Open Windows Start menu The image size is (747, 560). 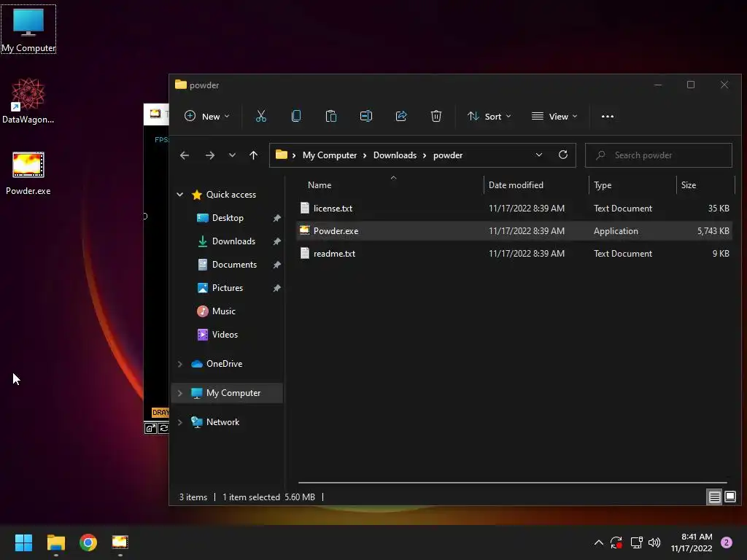[x=23, y=542]
